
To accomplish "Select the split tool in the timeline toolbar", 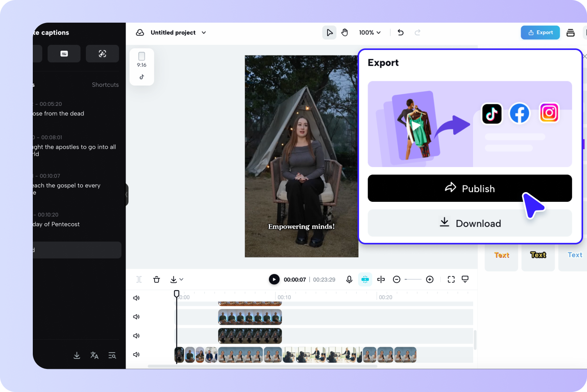I will point(381,279).
